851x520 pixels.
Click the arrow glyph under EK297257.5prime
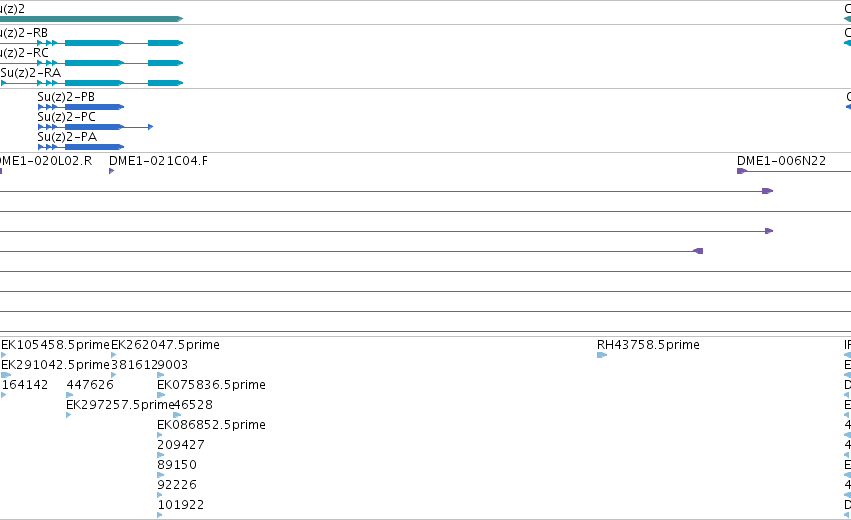click(x=68, y=415)
